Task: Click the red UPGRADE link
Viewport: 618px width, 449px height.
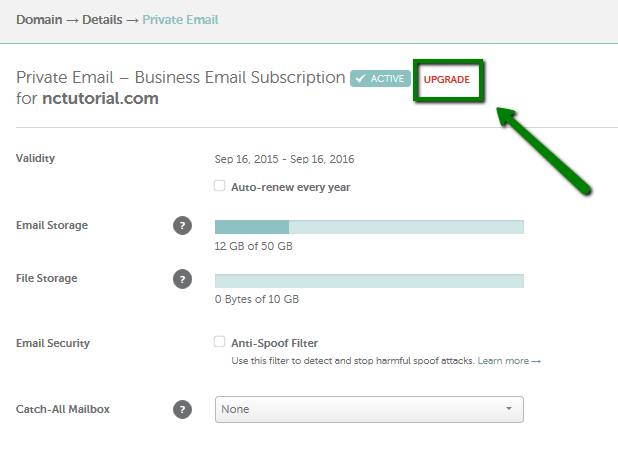Action: [447, 79]
